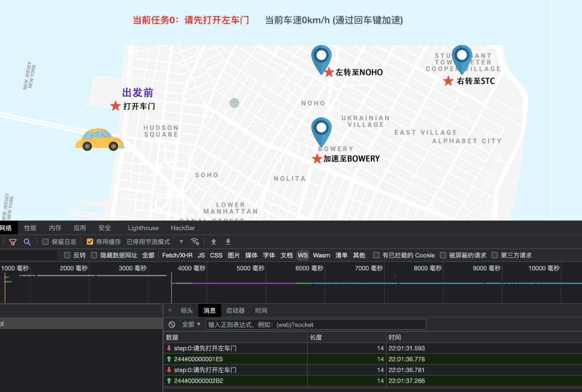Select the message row 244#00000001E5

[x=372, y=359]
